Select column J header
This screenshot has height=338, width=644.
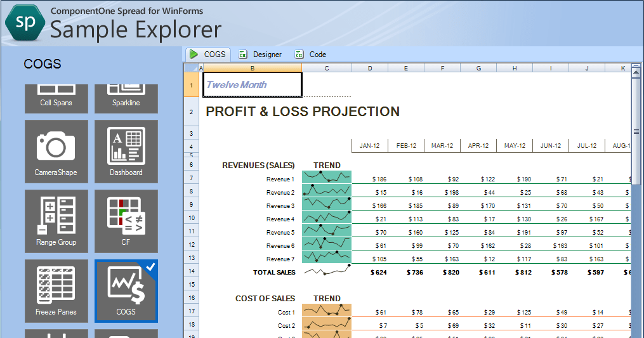pyautogui.click(x=587, y=68)
